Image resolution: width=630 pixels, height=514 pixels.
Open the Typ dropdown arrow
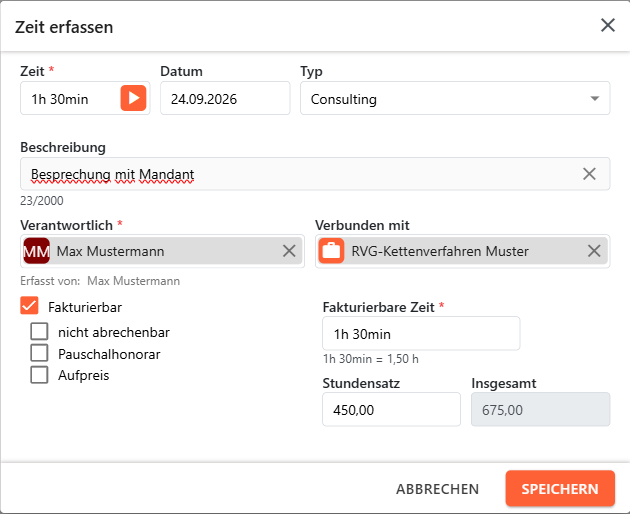tap(595, 98)
